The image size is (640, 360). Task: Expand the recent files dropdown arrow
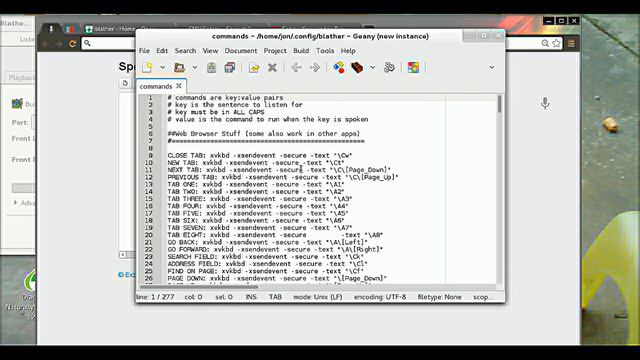(195, 67)
